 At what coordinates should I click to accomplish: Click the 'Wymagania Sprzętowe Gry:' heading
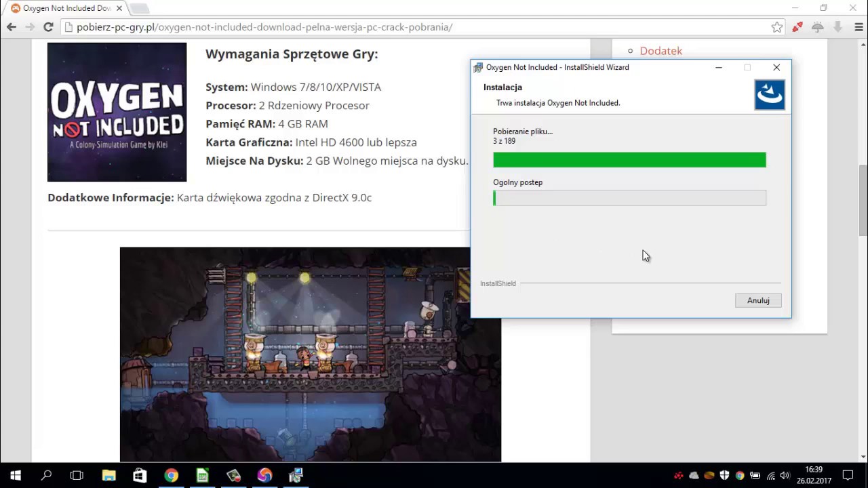(292, 54)
